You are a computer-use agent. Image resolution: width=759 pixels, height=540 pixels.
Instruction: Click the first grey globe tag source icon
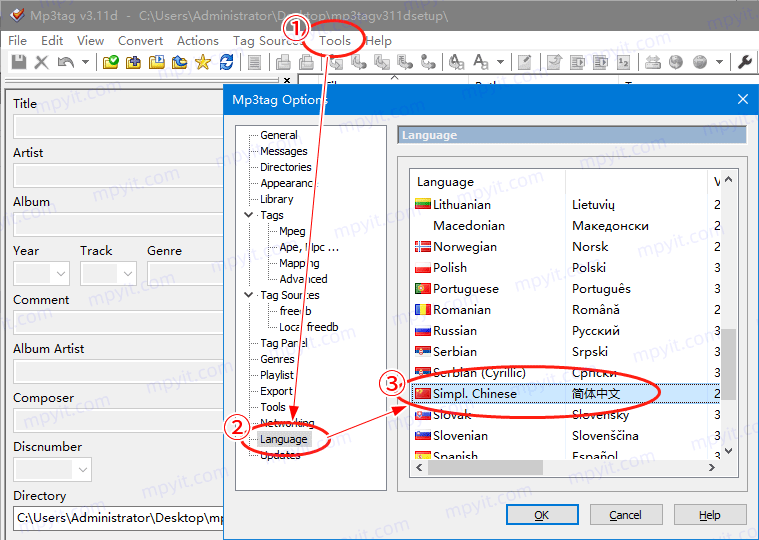[676, 62]
